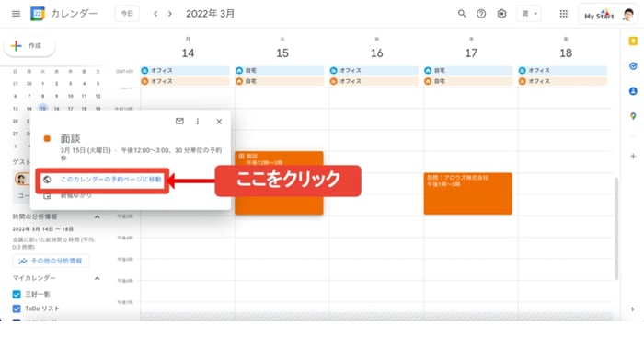Open the popup's three-dot options menu

click(198, 121)
